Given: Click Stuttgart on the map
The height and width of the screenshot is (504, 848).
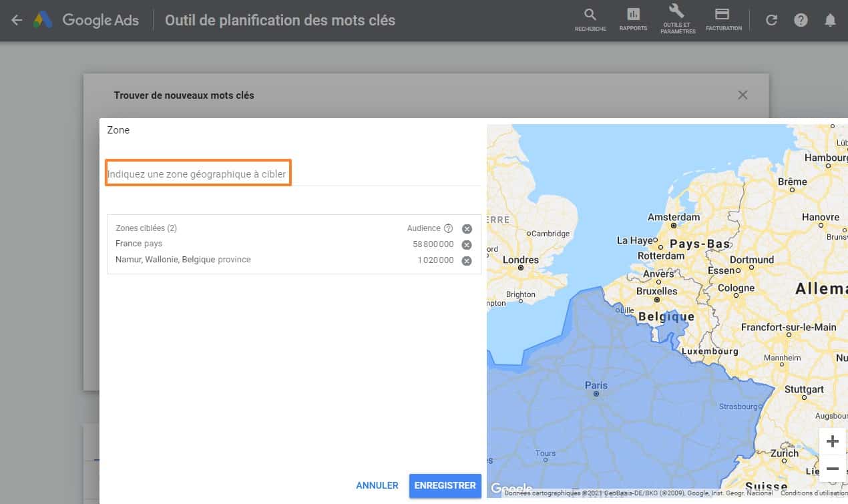Looking at the screenshot, I should pyautogui.click(x=804, y=389).
